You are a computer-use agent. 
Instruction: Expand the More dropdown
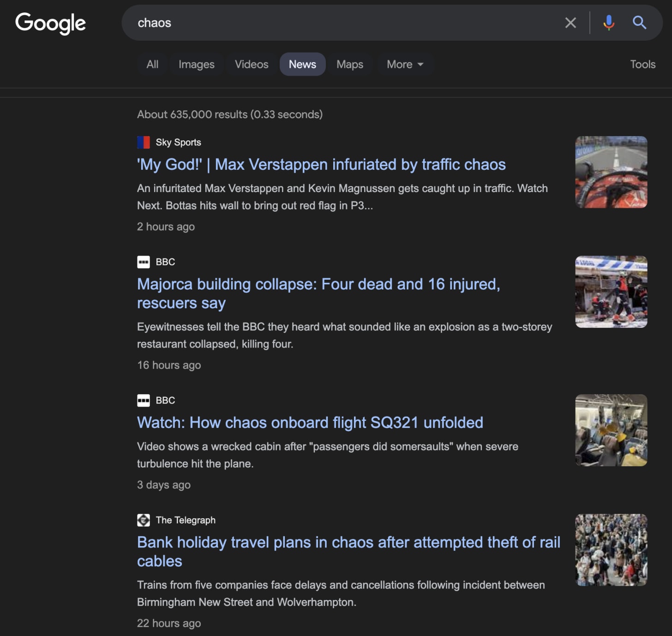[x=405, y=64]
